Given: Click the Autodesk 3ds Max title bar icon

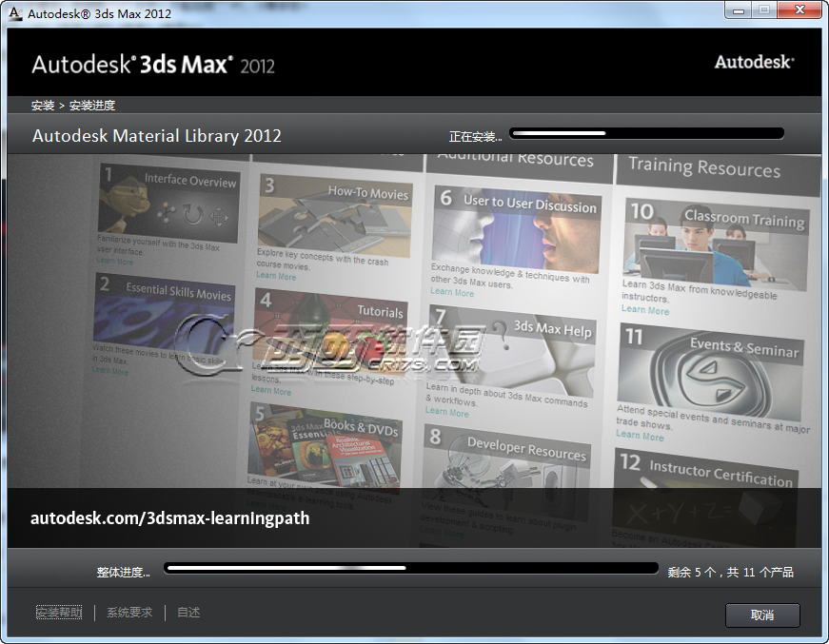Looking at the screenshot, I should point(15,13).
